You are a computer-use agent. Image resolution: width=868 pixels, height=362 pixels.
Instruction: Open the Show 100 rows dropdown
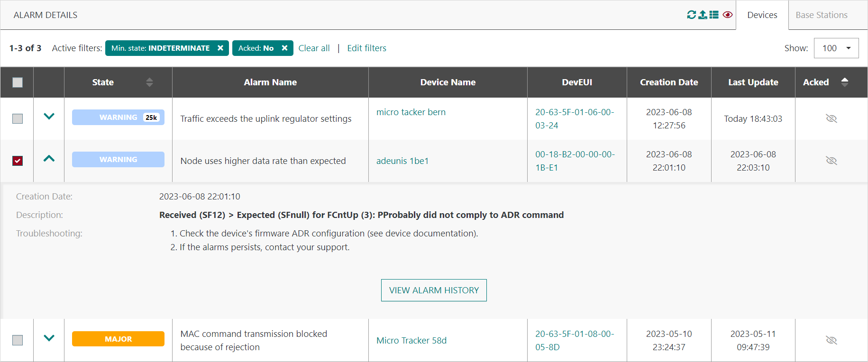coord(836,48)
